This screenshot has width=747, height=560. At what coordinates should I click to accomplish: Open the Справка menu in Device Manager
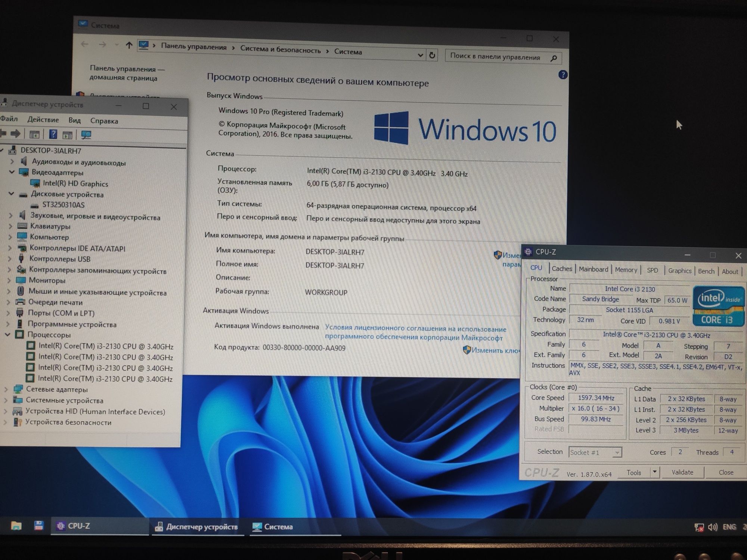pos(104,121)
